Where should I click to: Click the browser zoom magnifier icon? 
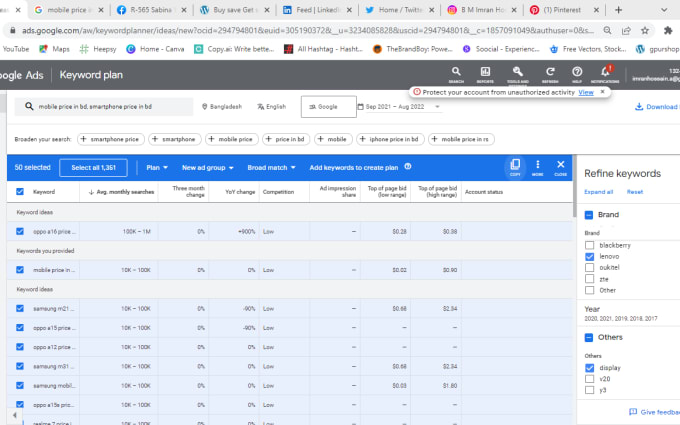pyautogui.click(x=607, y=30)
